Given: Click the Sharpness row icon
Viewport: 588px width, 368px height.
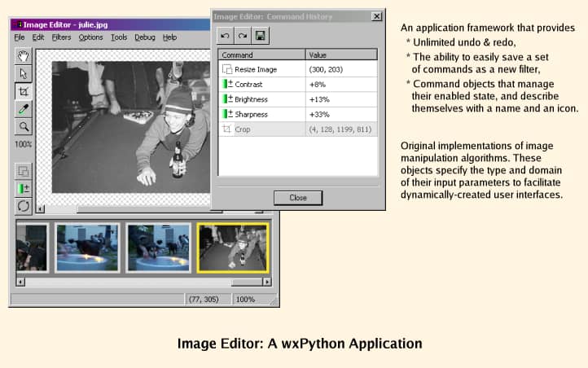Looking at the screenshot, I should pos(227,114).
